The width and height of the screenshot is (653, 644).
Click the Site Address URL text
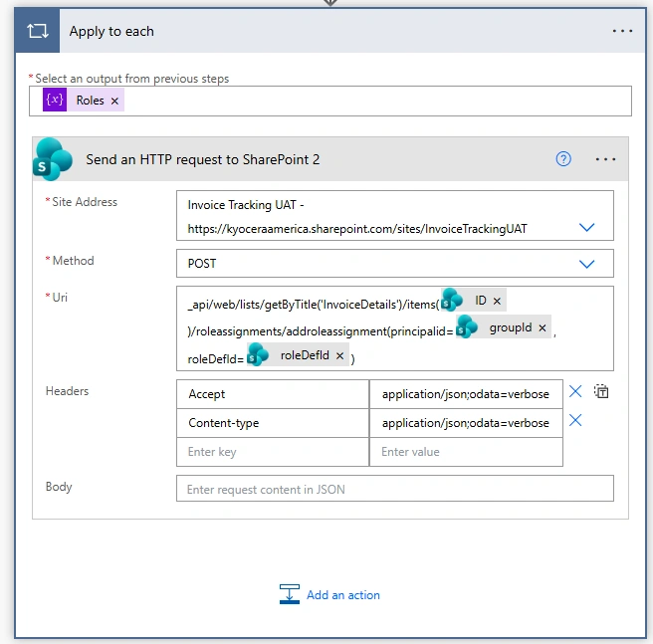pos(357,229)
